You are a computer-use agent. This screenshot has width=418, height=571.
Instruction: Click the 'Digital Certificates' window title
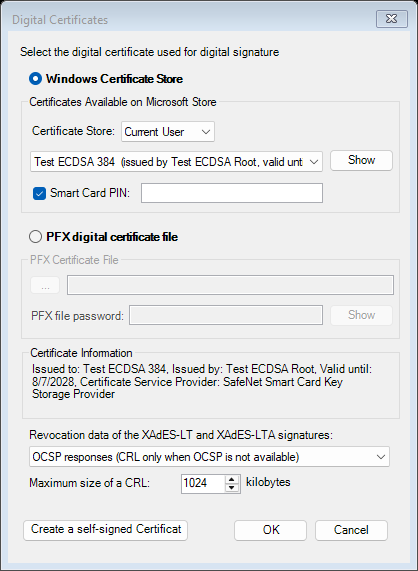click(x=60, y=20)
